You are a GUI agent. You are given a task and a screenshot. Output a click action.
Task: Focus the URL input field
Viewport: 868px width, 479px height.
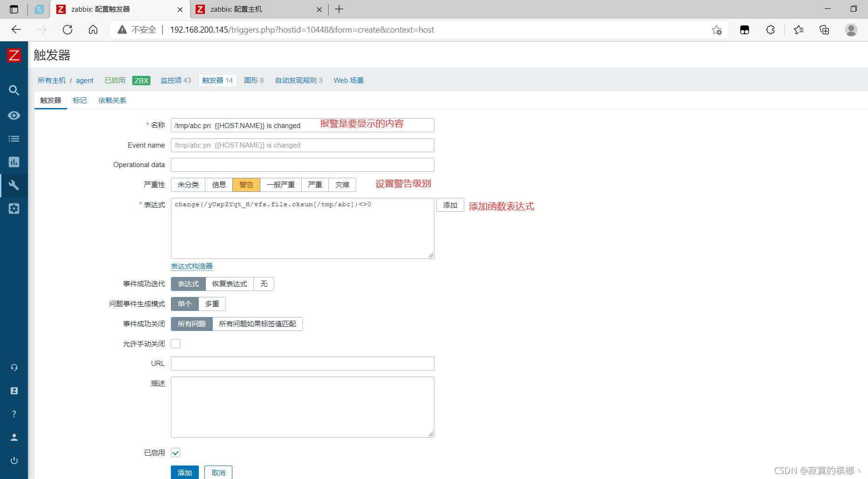(x=303, y=364)
